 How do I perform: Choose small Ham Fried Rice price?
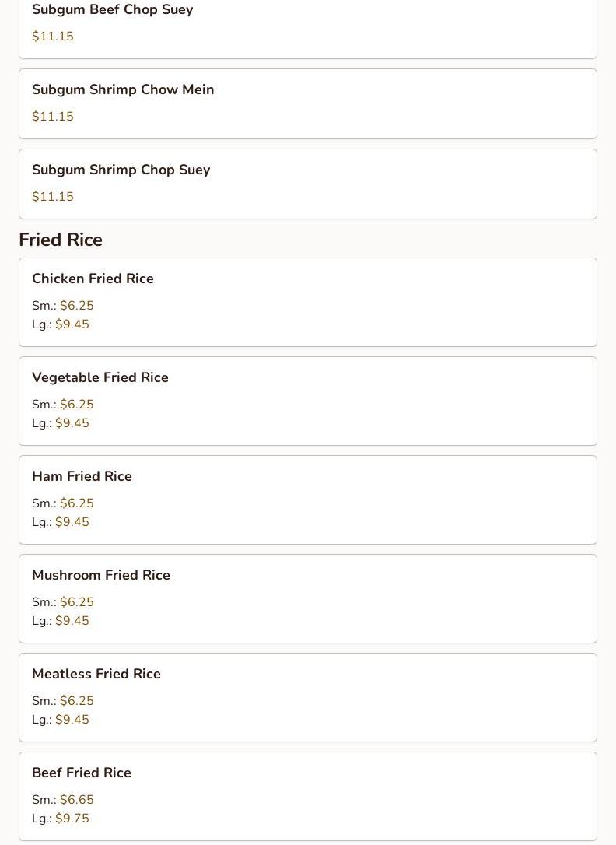pos(76,503)
